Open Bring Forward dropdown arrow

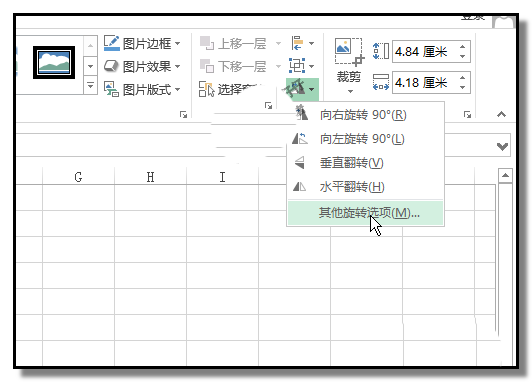(279, 43)
